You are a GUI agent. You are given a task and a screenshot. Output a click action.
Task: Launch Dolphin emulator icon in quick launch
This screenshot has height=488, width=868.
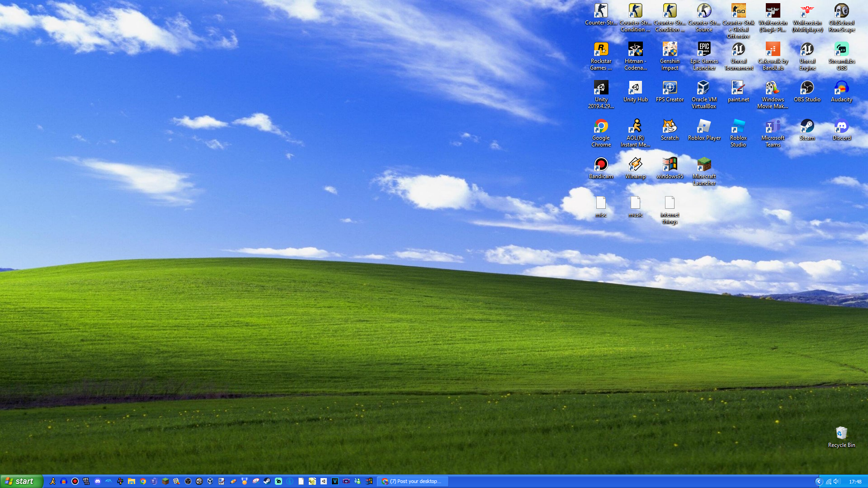point(109,481)
